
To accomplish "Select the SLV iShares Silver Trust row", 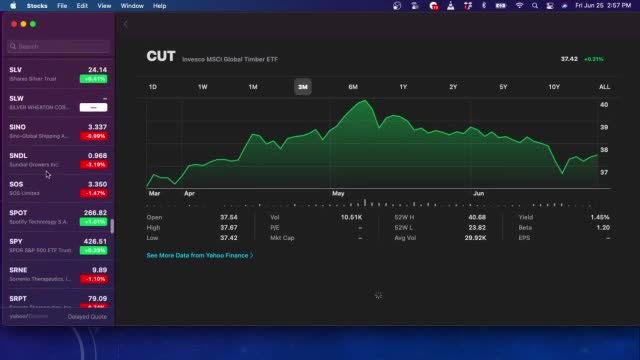I will point(58,74).
